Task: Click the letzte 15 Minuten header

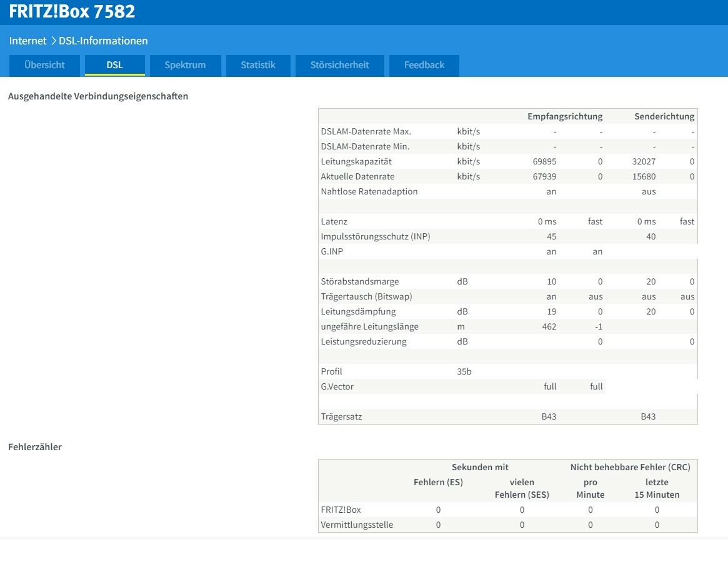Action: pos(657,488)
